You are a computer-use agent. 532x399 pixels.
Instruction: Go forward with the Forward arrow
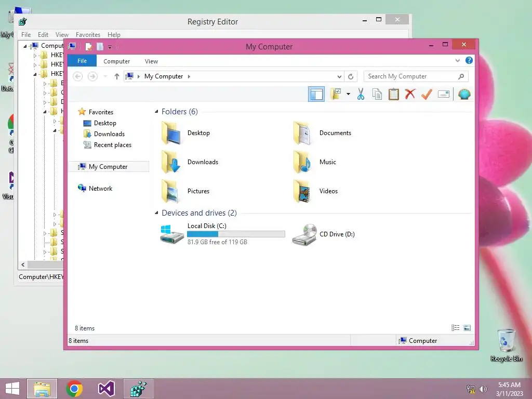pyautogui.click(x=92, y=76)
